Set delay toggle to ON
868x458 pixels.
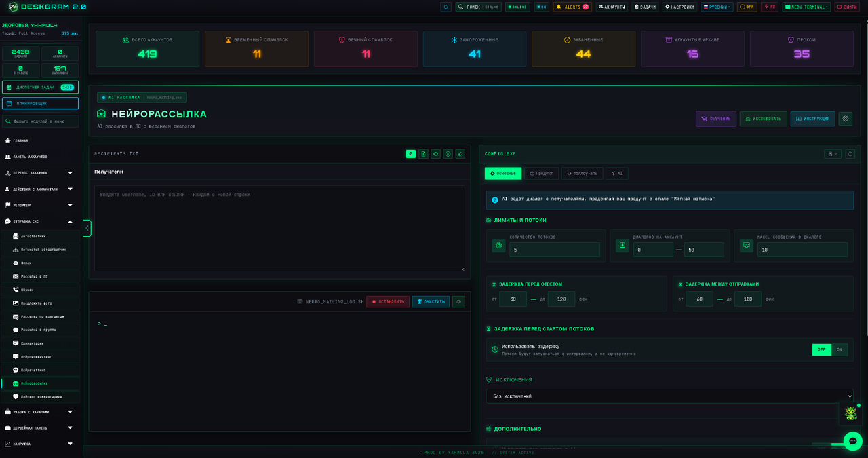click(840, 350)
